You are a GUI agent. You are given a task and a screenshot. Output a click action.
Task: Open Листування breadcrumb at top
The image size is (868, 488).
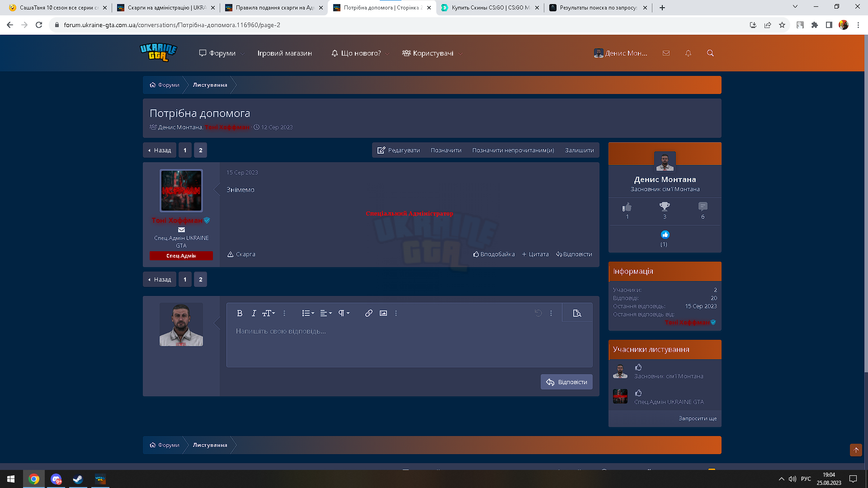coord(210,85)
